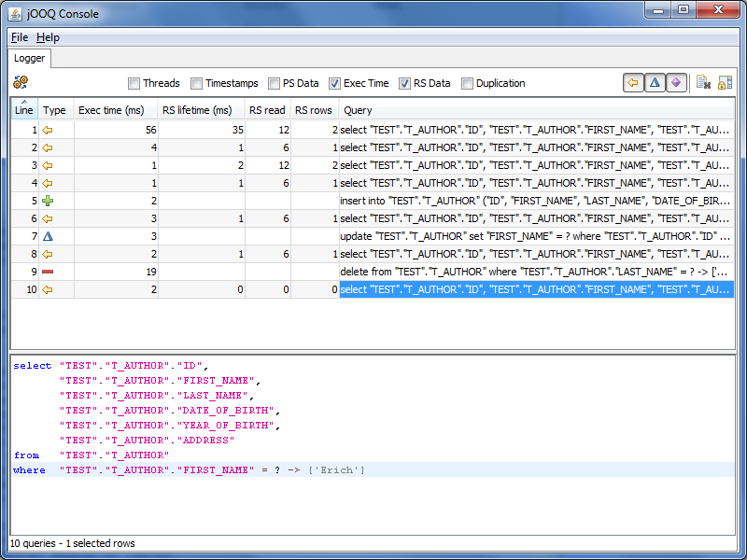The width and height of the screenshot is (747, 560).
Task: Click the "from" keyword in SQL pane
Action: click(27, 455)
